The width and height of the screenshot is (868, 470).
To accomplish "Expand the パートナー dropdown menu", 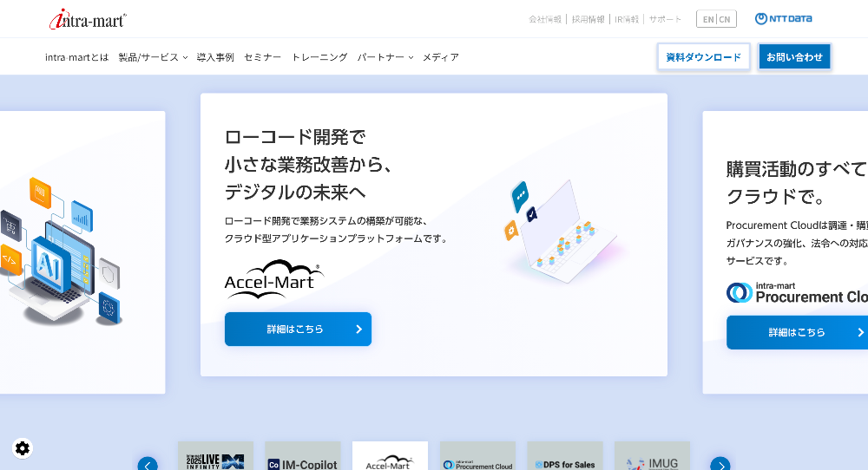I will point(385,57).
